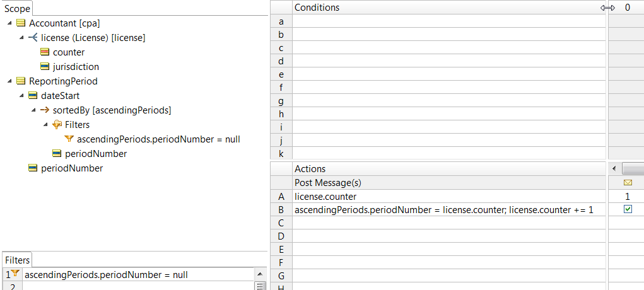This screenshot has width=644, height=290.
Task: Click the jurisdiction attribute icon
Action: 45,67
